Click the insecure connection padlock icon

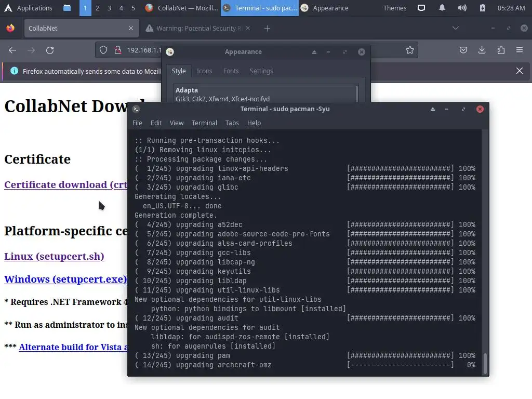click(x=118, y=50)
